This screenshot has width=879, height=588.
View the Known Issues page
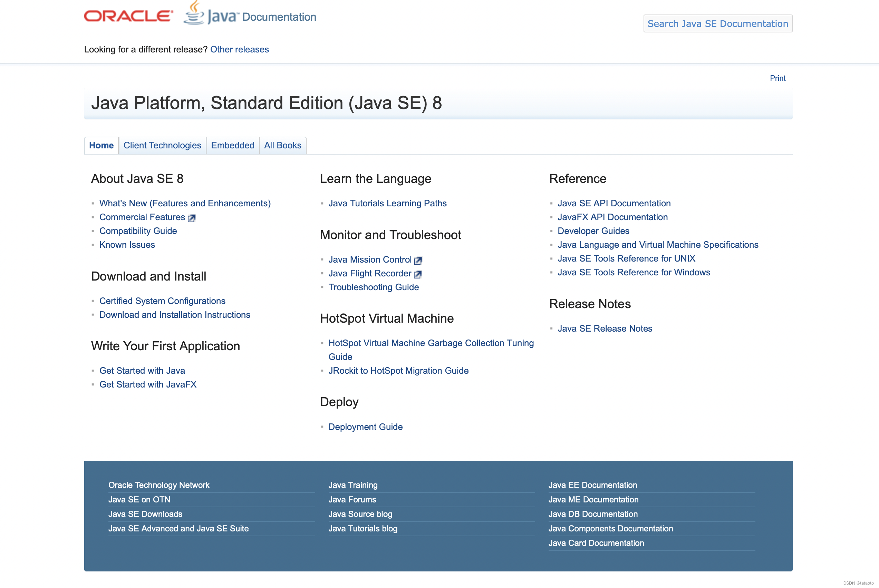coord(127,245)
